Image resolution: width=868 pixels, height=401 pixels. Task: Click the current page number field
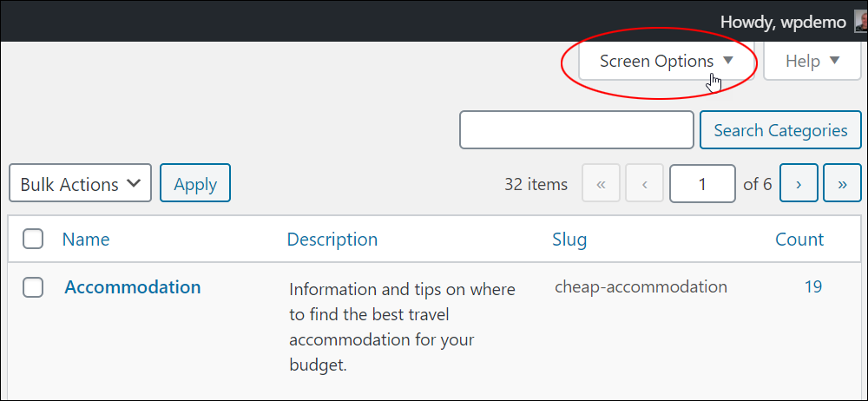tap(702, 183)
